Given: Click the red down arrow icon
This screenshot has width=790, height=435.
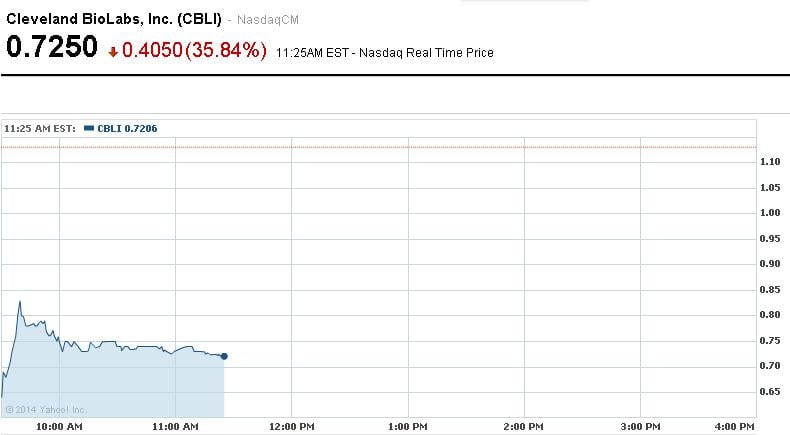Looking at the screenshot, I should (113, 52).
